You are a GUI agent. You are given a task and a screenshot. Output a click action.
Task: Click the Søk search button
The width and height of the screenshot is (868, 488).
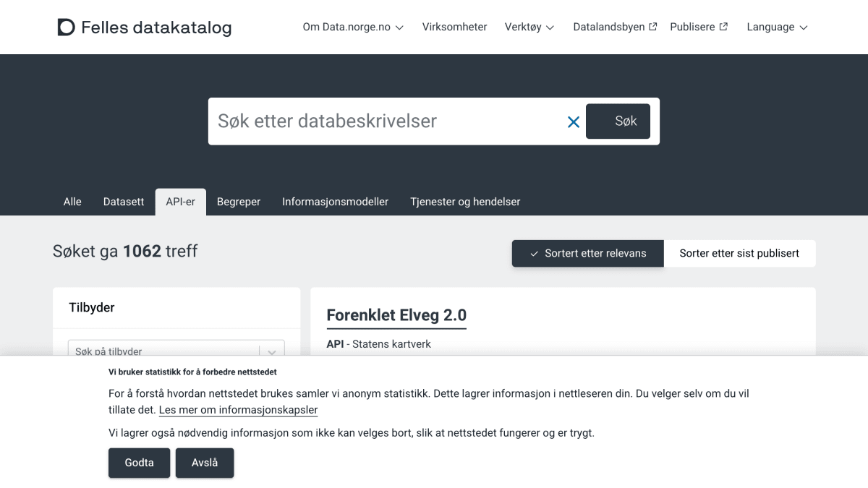(618, 121)
